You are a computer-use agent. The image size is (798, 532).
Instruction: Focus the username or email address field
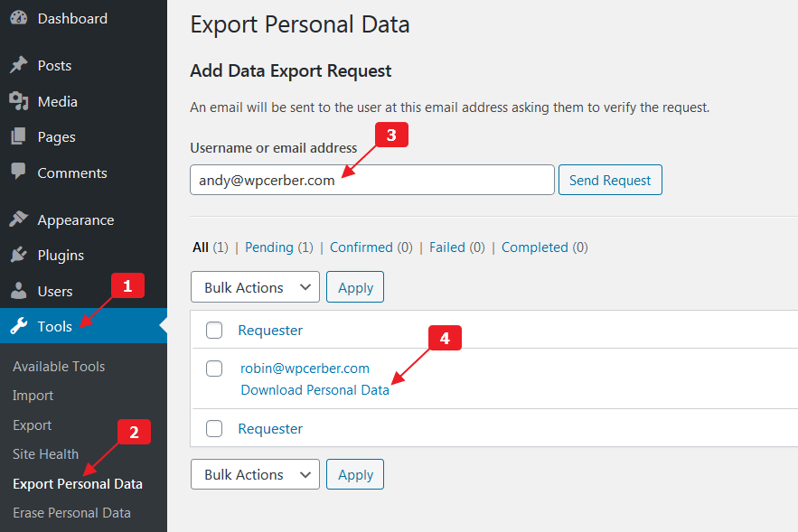pyautogui.click(x=372, y=180)
